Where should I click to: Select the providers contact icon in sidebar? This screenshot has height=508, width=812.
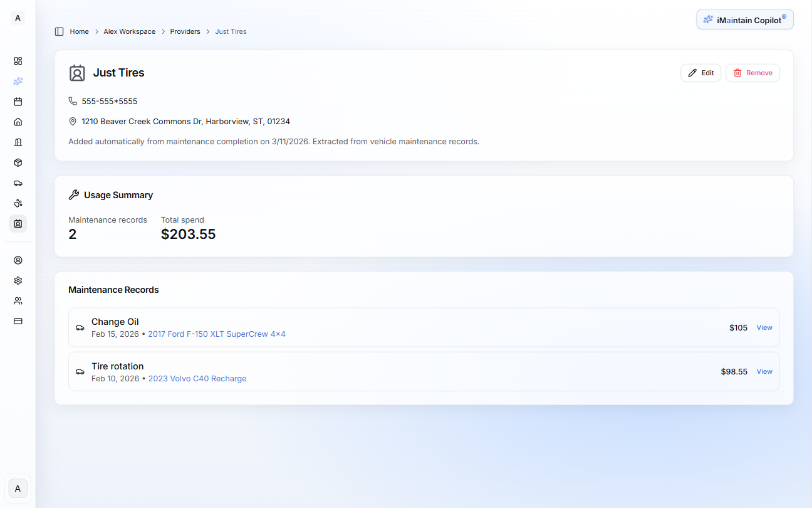pos(18,223)
